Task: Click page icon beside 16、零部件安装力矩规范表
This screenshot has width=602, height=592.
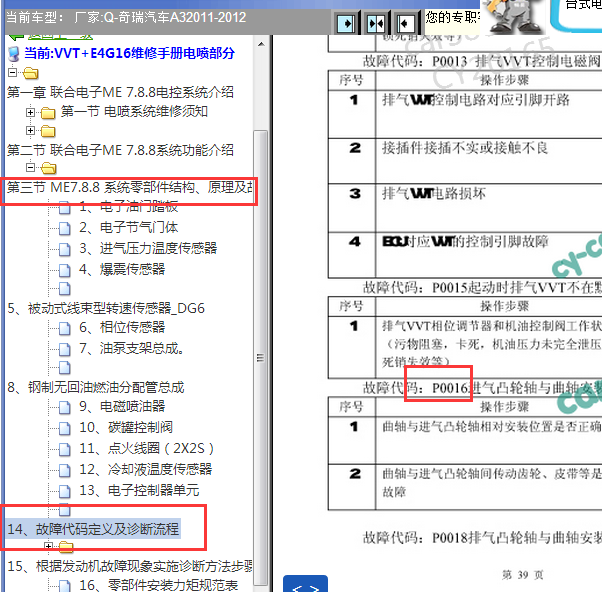Action: pos(64,586)
